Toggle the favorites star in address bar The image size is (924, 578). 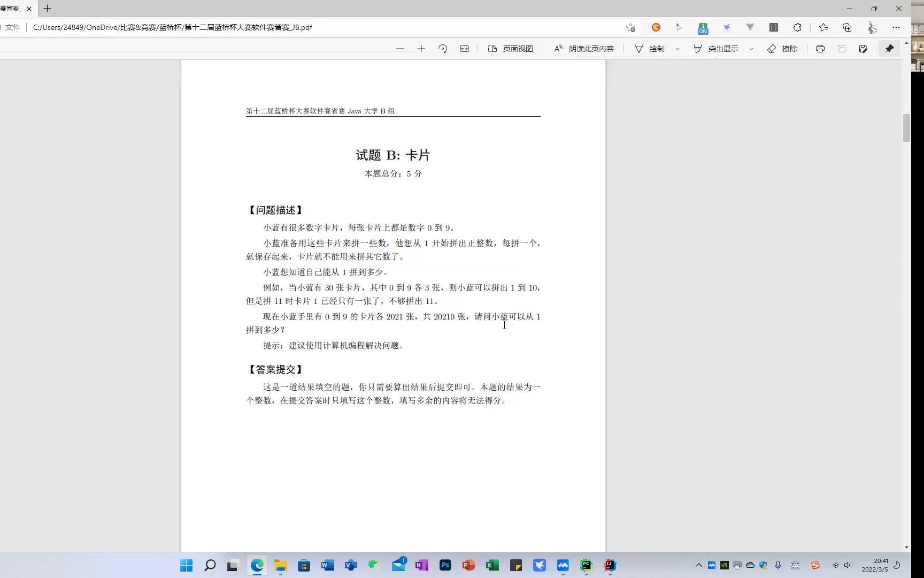(x=630, y=27)
